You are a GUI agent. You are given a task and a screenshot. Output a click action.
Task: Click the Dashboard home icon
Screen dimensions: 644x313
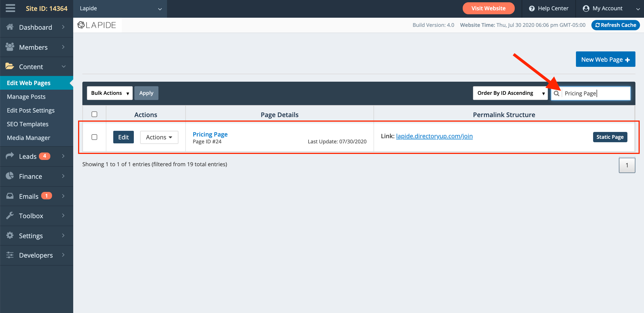(10, 27)
